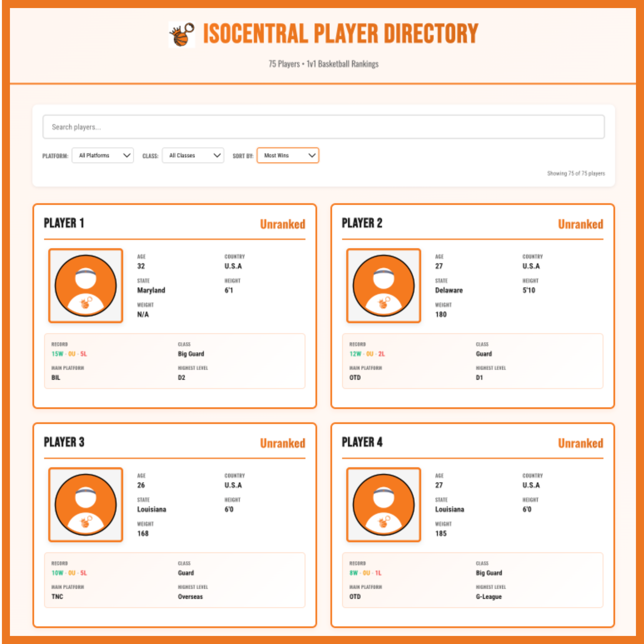Click Player 4's G-League highest level
Viewport: 644px width, 644px height.
click(x=489, y=597)
